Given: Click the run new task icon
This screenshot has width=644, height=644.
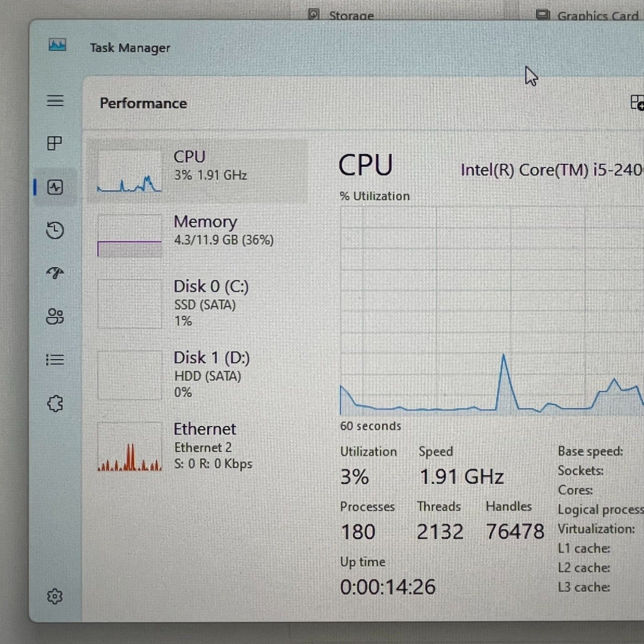Looking at the screenshot, I should pyautogui.click(x=637, y=103).
